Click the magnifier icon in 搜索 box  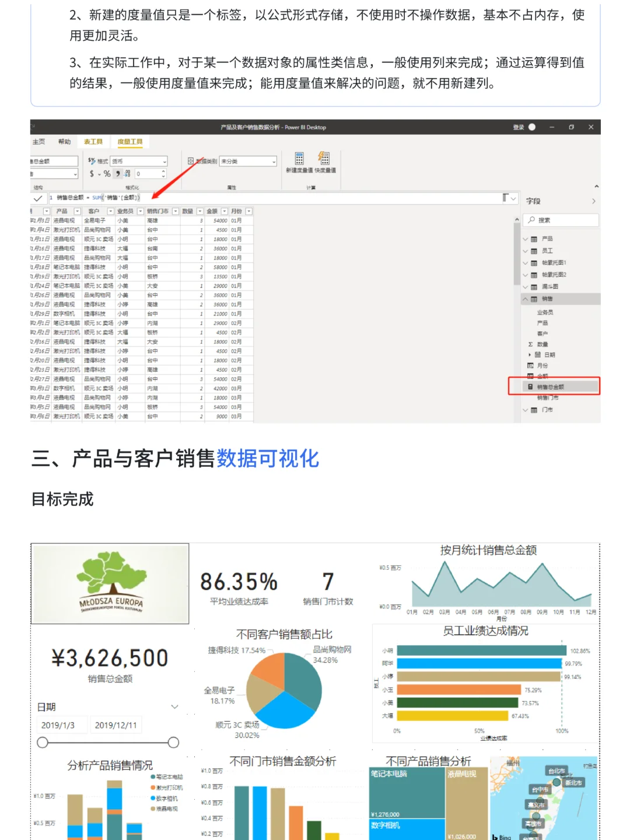tap(532, 220)
